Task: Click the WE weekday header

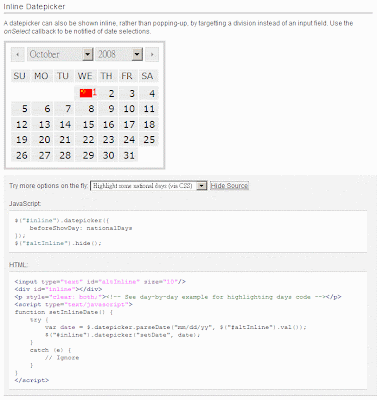Action: point(85,76)
